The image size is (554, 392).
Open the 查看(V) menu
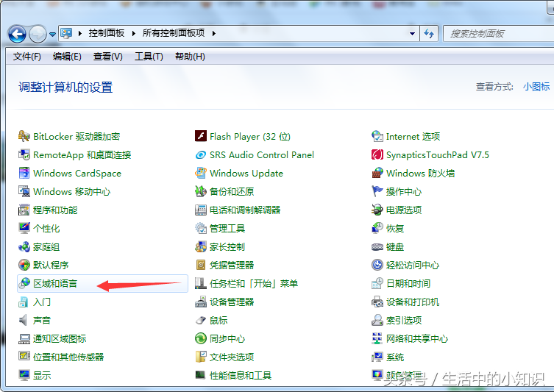click(x=107, y=57)
